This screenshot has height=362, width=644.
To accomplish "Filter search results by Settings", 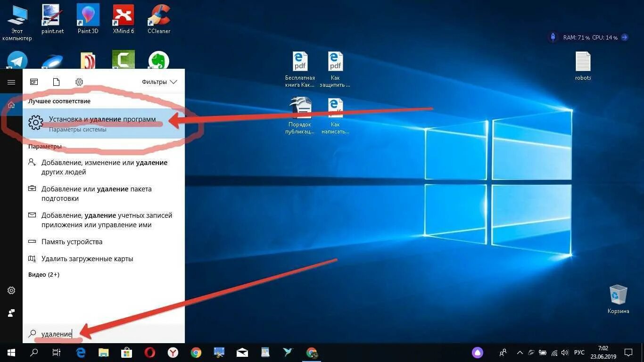I will (x=79, y=82).
